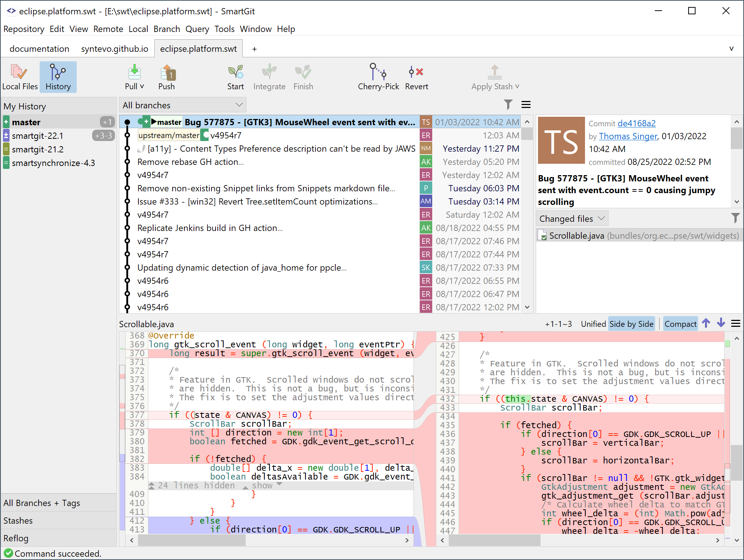Revert the selected commit
This screenshot has height=560, width=744.
[416, 77]
